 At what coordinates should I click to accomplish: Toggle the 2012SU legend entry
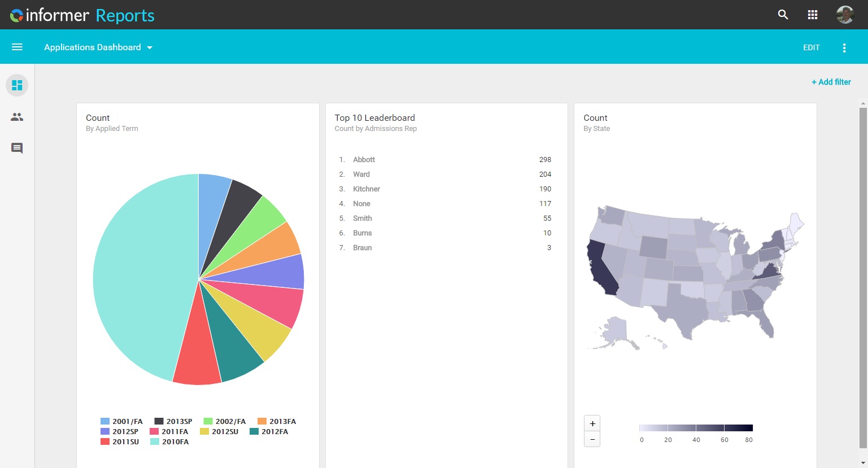coord(219,431)
